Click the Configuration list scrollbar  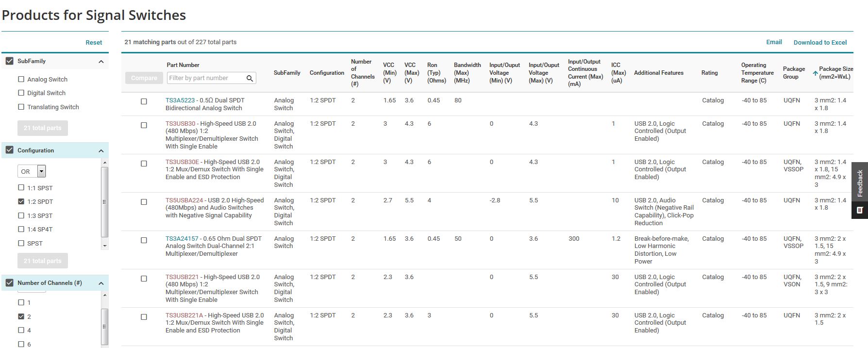tap(105, 202)
